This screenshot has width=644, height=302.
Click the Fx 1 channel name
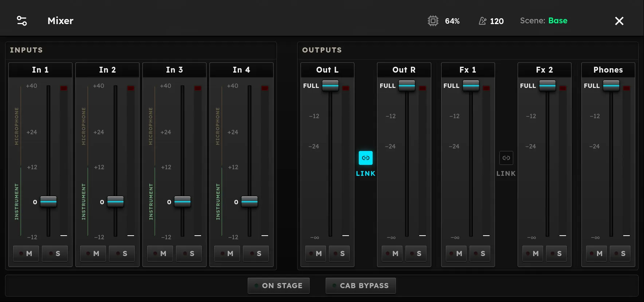[x=468, y=70]
